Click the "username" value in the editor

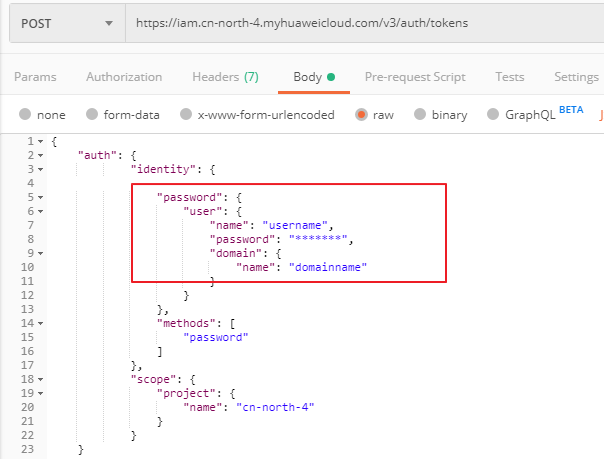click(x=295, y=225)
